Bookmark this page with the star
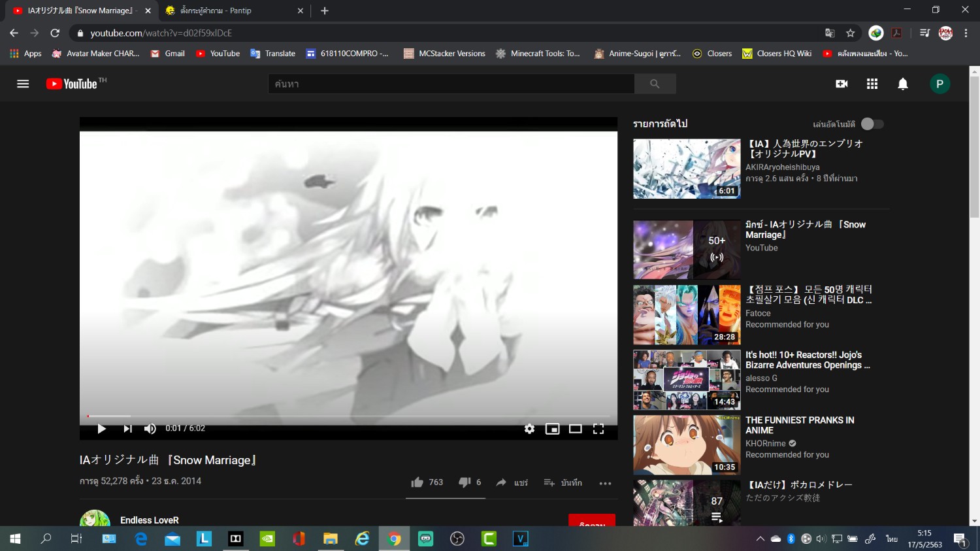 point(850,33)
